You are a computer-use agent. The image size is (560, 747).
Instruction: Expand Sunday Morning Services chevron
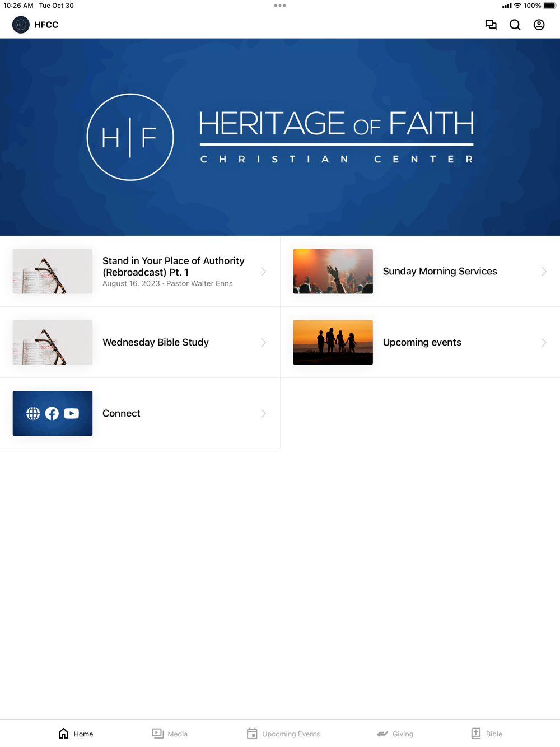coord(544,272)
